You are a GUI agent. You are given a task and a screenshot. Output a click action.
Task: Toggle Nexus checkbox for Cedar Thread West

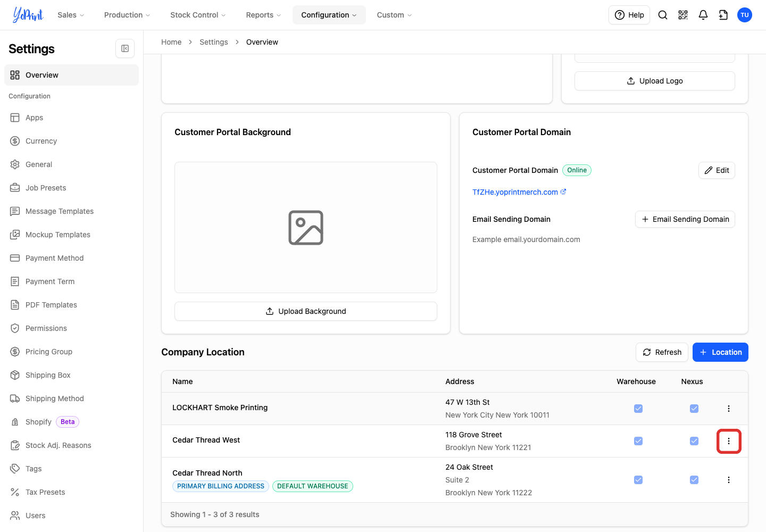click(x=694, y=441)
